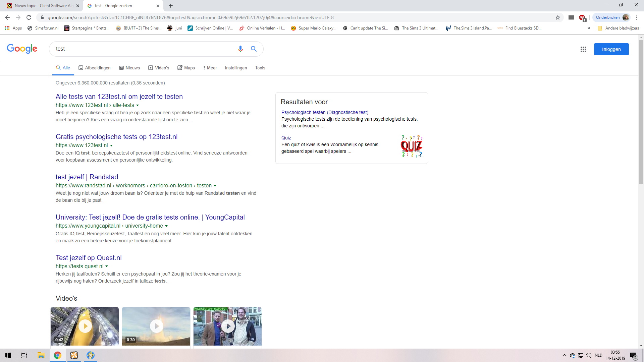Play the 0:42 video thumbnail
Screen dimensions: 644x362
click(85, 326)
